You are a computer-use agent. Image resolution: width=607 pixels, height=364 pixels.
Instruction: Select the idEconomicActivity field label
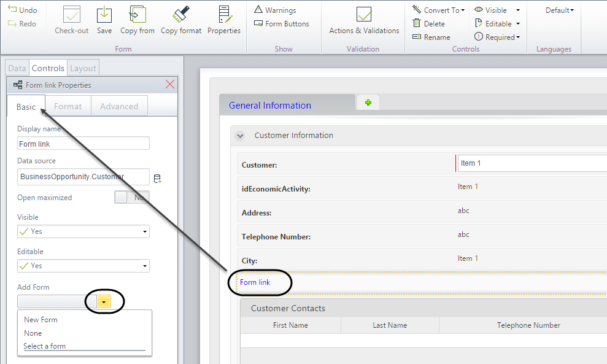click(276, 189)
